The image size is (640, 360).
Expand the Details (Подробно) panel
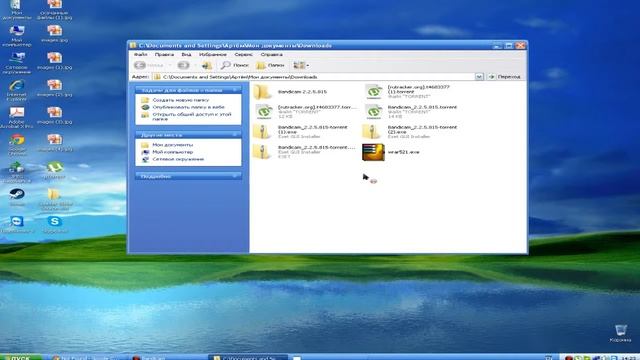click(x=235, y=176)
